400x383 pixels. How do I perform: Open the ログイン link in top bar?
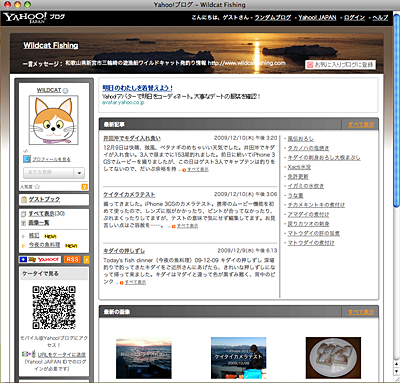click(354, 18)
